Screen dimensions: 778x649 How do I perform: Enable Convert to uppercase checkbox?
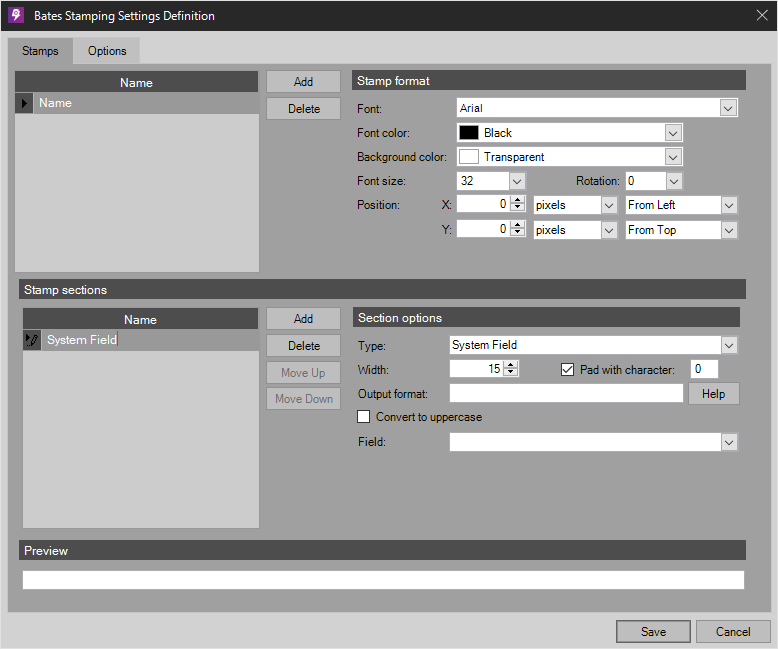[x=364, y=417]
